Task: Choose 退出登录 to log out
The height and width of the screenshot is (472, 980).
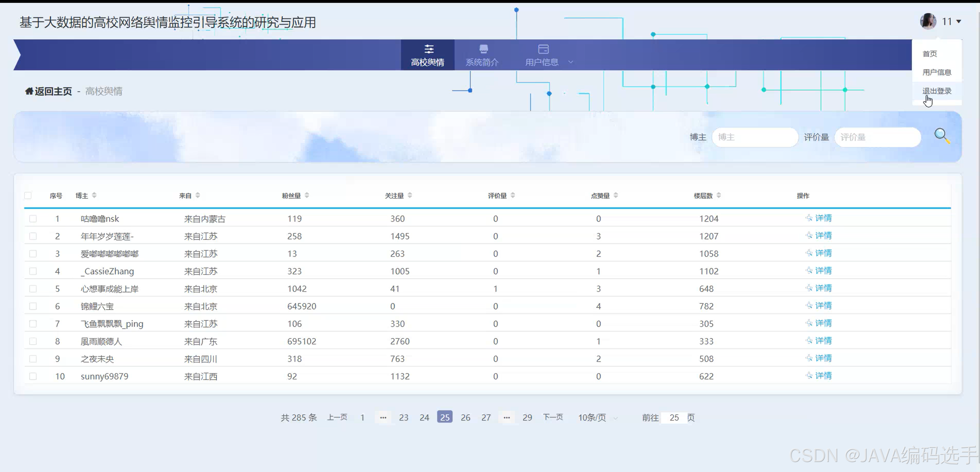Action: [937, 91]
